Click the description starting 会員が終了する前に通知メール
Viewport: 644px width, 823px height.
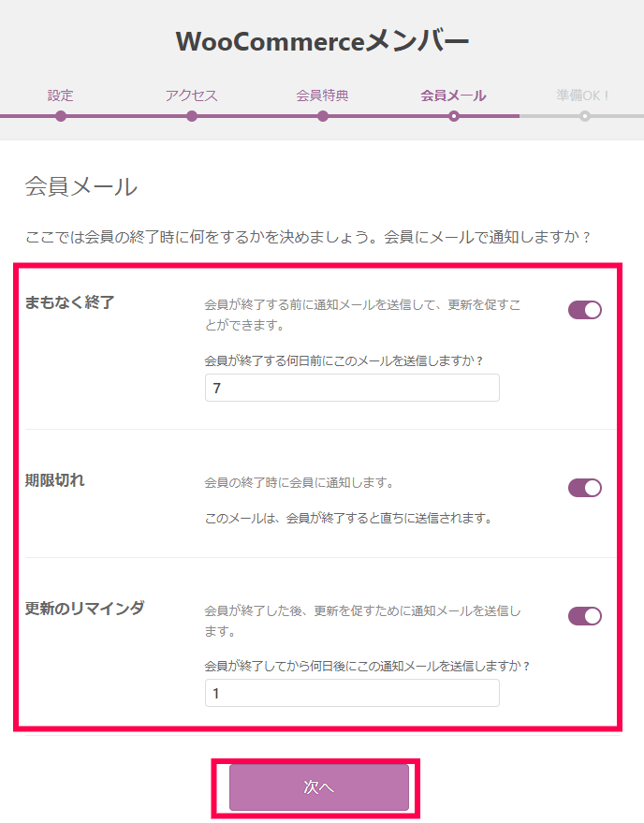(x=362, y=315)
